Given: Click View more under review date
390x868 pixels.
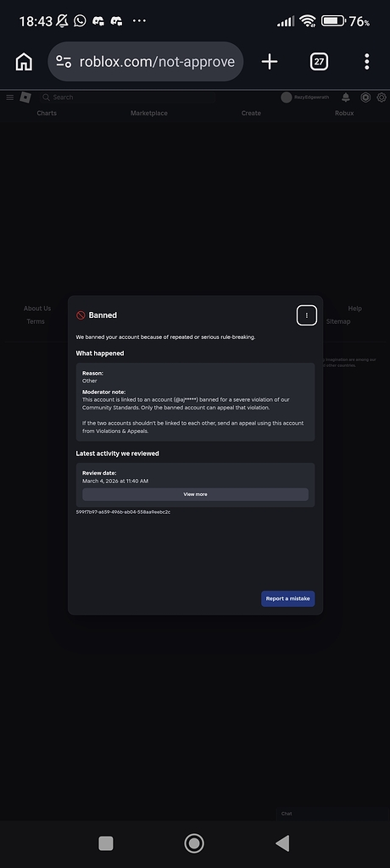Looking at the screenshot, I should pyautogui.click(x=196, y=494).
